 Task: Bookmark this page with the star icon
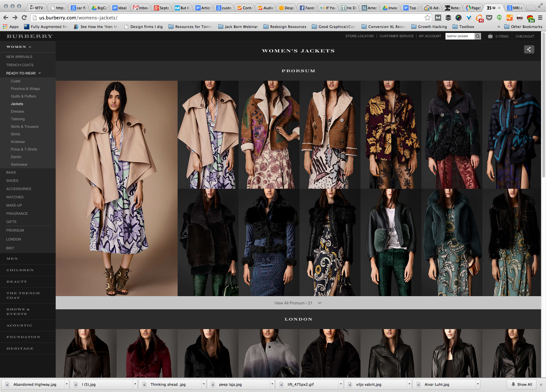pos(427,18)
